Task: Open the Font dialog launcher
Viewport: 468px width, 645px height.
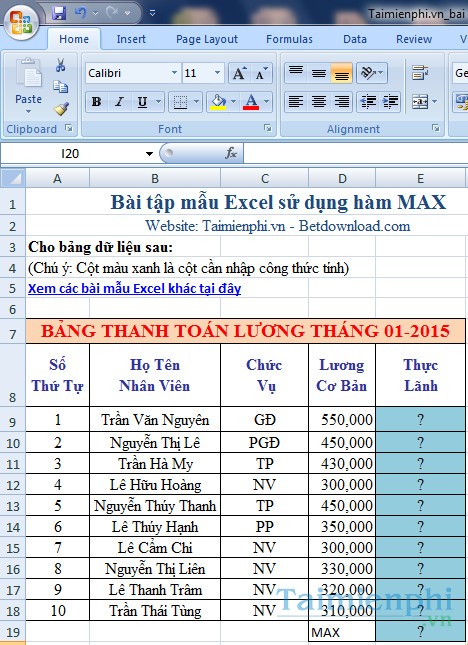Action: click(268, 128)
